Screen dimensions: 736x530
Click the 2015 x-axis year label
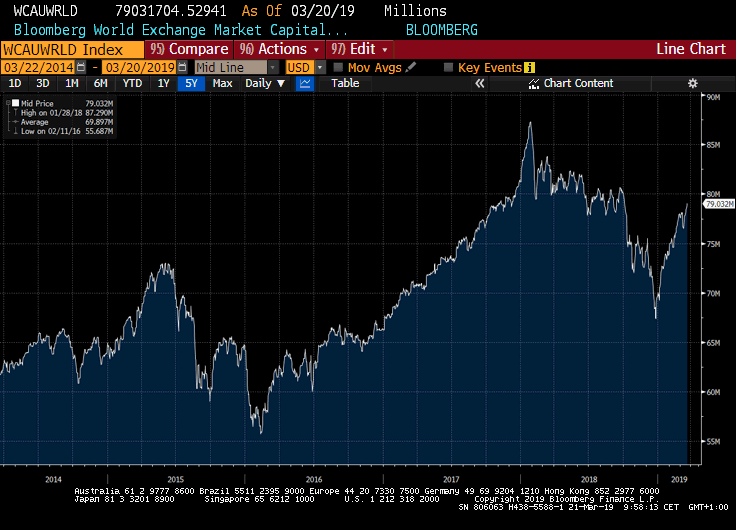pyautogui.click(x=176, y=479)
